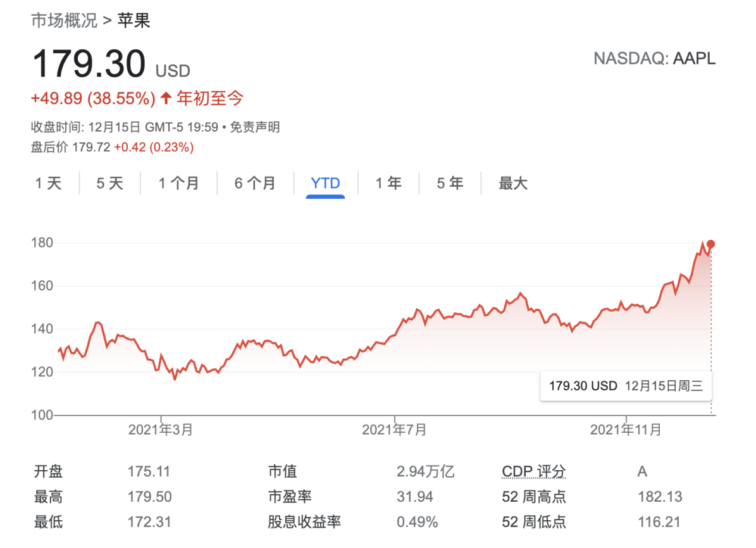
Task: Choose the 6 个月 chart range
Action: tap(255, 184)
